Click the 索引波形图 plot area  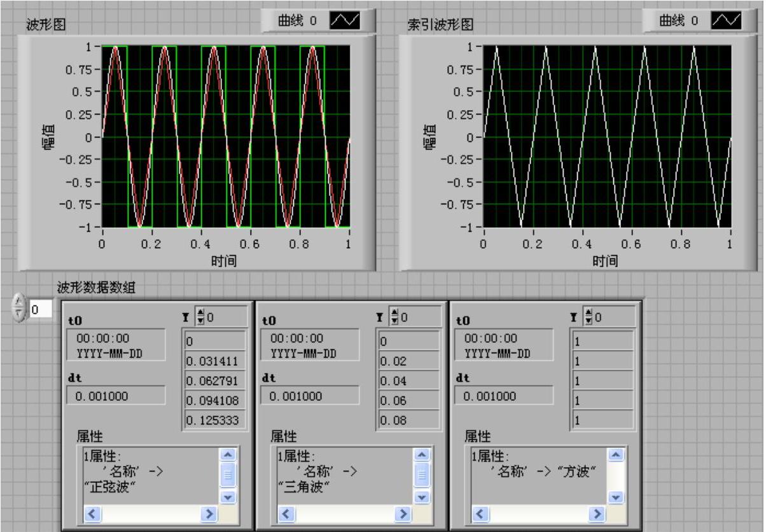click(606, 136)
